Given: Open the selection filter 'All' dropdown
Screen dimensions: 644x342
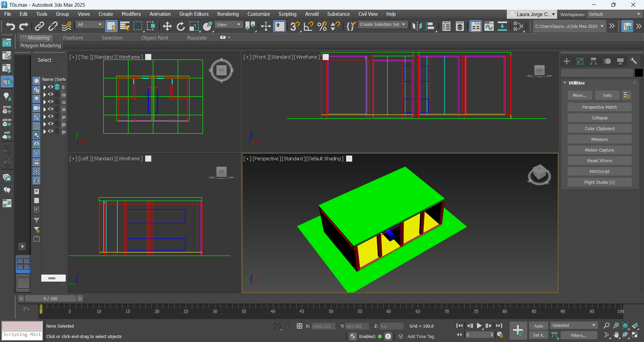Looking at the screenshot, I should click(90, 24).
